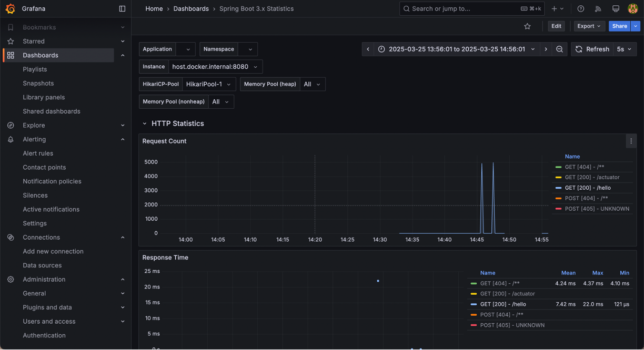Collapse the Dashboards sidebar section chevron
This screenshot has width=644, height=350.
click(123, 55)
